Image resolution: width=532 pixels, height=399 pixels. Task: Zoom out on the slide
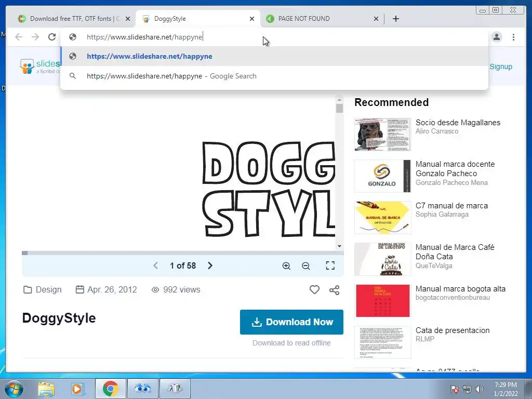(x=306, y=265)
